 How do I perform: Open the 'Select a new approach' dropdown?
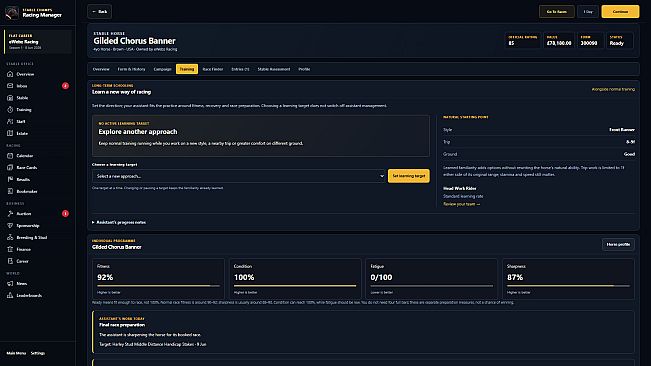click(239, 176)
